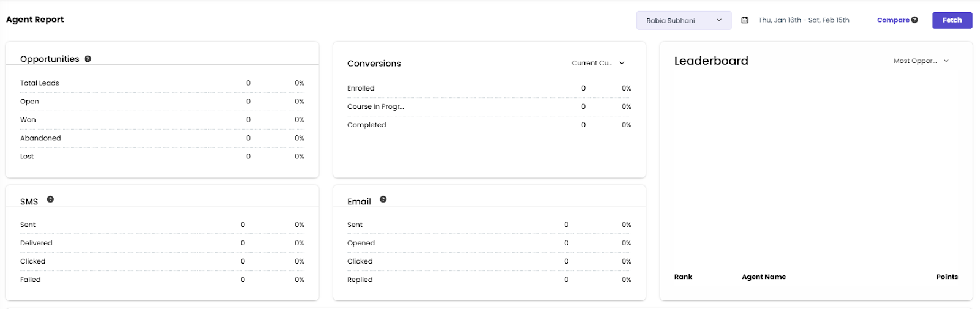Click the Opportunities help icon
The width and height of the screenshot is (980, 309).
pyautogui.click(x=88, y=59)
